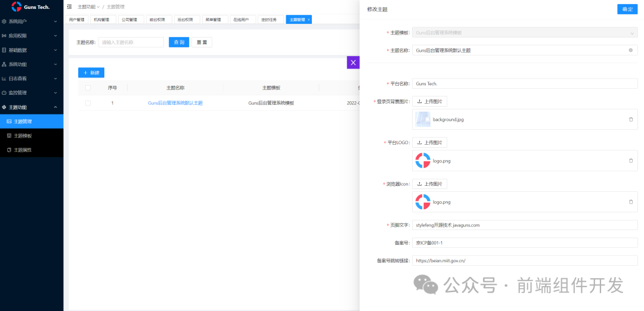Remove logo.png under 平台LOGO

[x=631, y=161]
